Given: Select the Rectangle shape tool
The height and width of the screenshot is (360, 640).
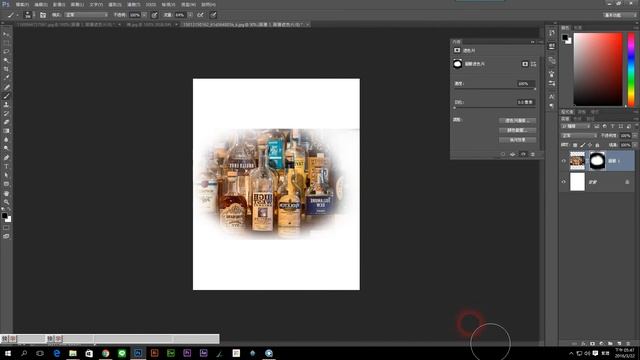Looking at the screenshot, I should point(6,184).
